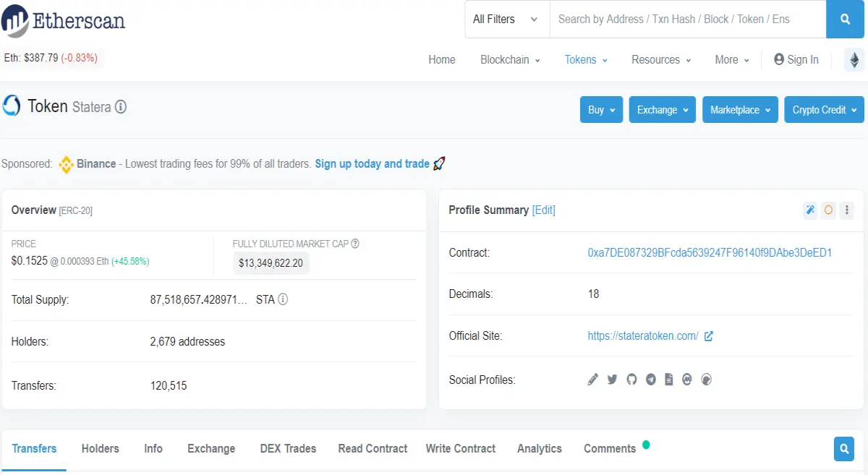868x475 pixels.
Task: Click the Fully Diluted Market Cap help icon
Action: point(355,244)
